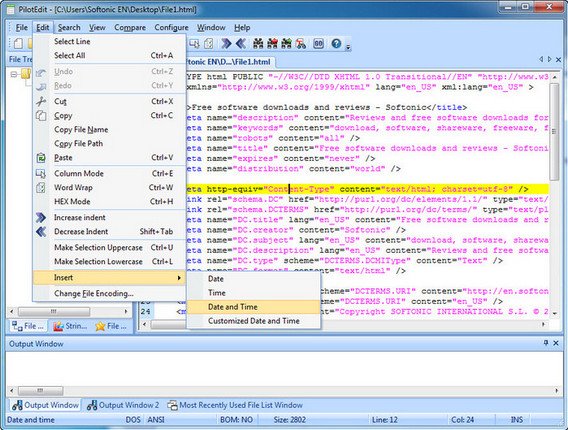Click the editor vertical scrollbar thumb
Viewport: 568px width, 430px height.
pyautogui.click(x=554, y=131)
